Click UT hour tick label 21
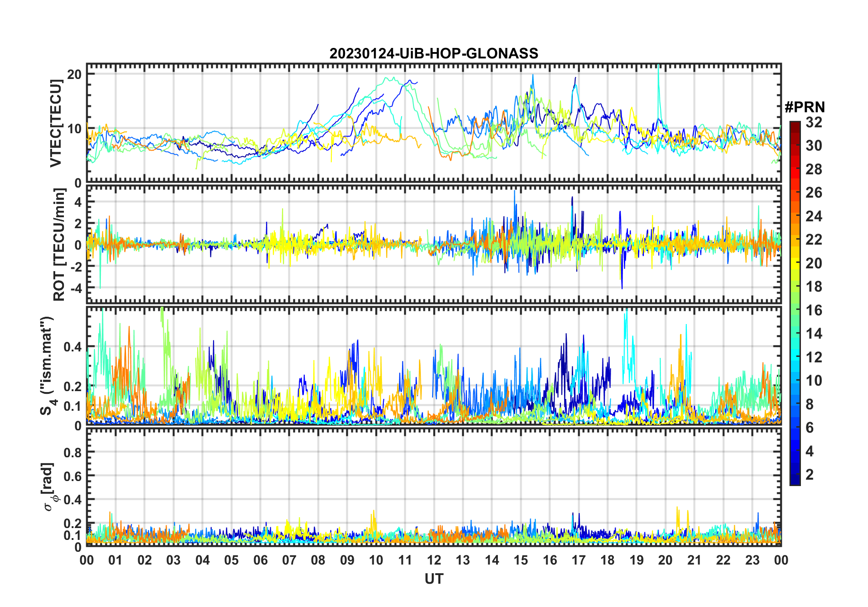This screenshot has width=868, height=607. click(695, 560)
